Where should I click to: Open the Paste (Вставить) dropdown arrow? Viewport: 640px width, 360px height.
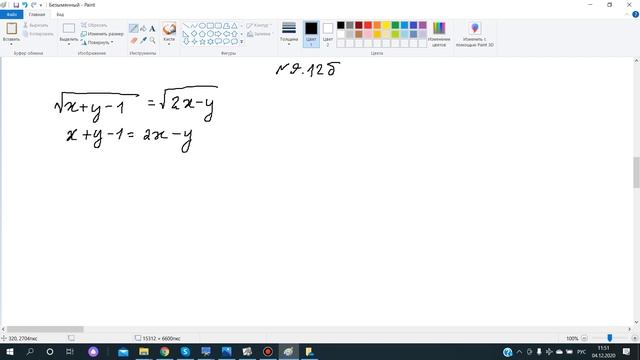11,43
